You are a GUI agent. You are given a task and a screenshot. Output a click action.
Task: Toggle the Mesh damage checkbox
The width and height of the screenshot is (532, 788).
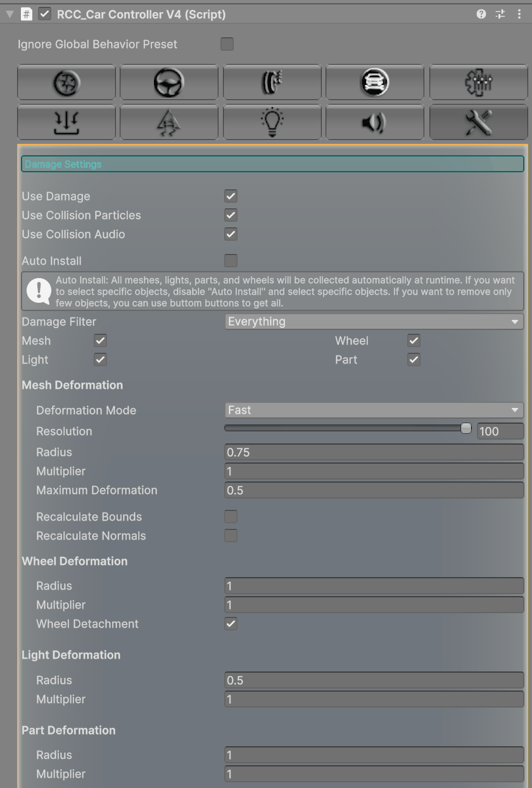(x=100, y=341)
